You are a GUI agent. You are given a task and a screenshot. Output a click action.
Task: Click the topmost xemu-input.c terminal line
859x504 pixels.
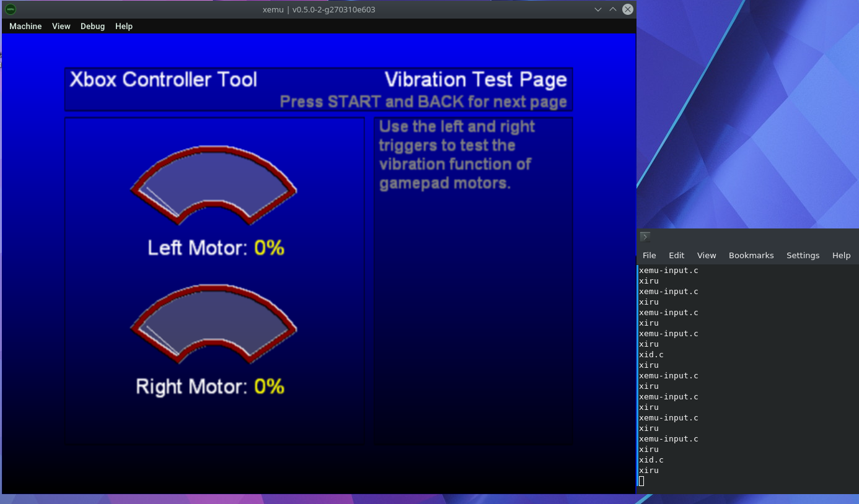pyautogui.click(x=669, y=270)
